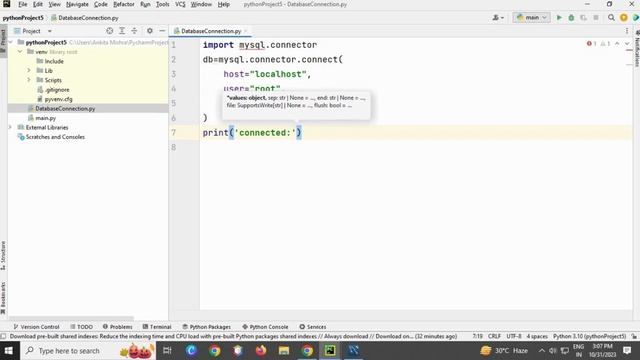Viewport: 640px width, 360px height.
Task: Switch to DatabaseConnection.py editor tab
Action: 211,31
